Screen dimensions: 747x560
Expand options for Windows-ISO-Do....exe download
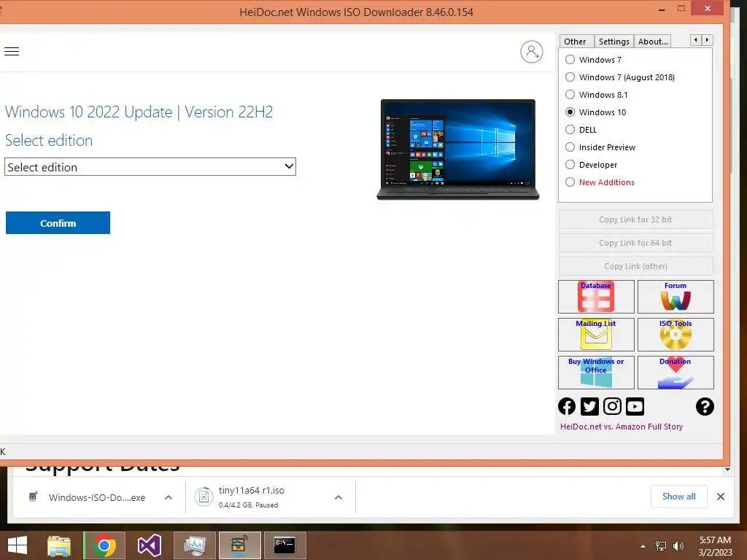pos(169,497)
